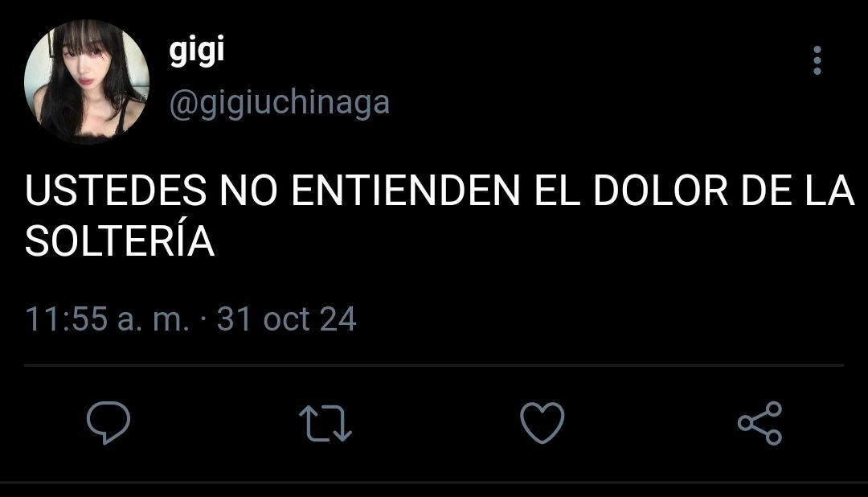Share the tweet via the share icon
This screenshot has height=497, width=868.
coord(760,423)
